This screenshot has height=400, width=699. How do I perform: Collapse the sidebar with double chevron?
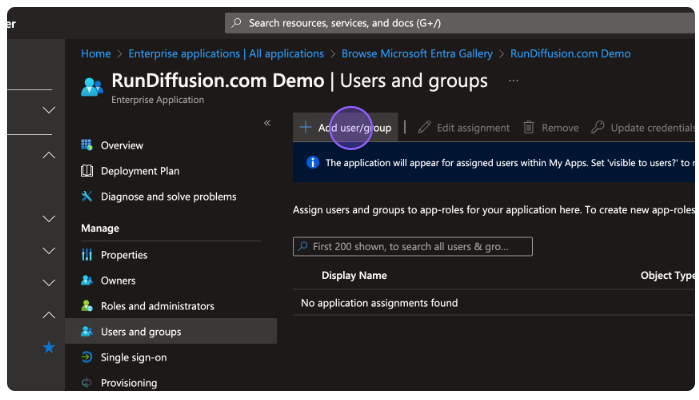(267, 123)
